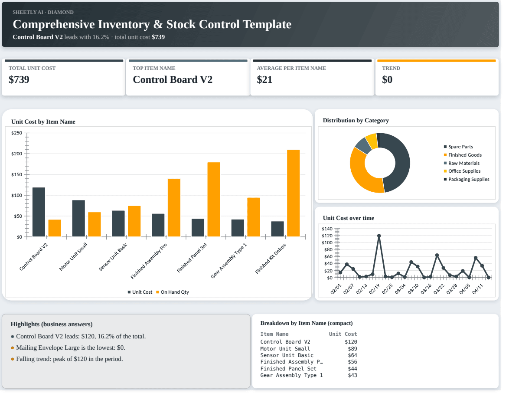This screenshot has width=532, height=400.
Task: Click Unit Cost over time chart title
Action: tap(349, 218)
